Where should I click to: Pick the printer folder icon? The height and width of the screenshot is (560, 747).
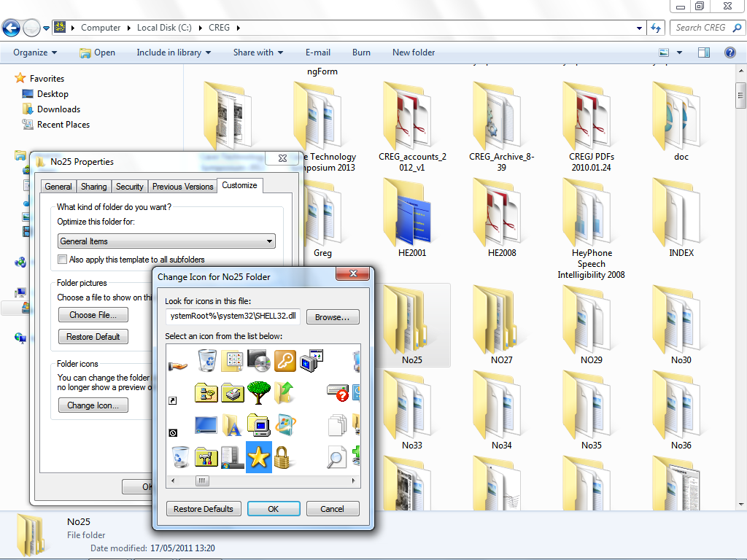click(233, 393)
